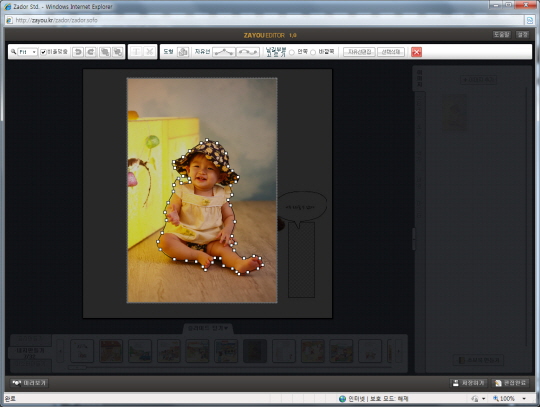This screenshot has height=407, width=540.
Task: Click the 편집완료 finish editing button
Action: pos(510,383)
